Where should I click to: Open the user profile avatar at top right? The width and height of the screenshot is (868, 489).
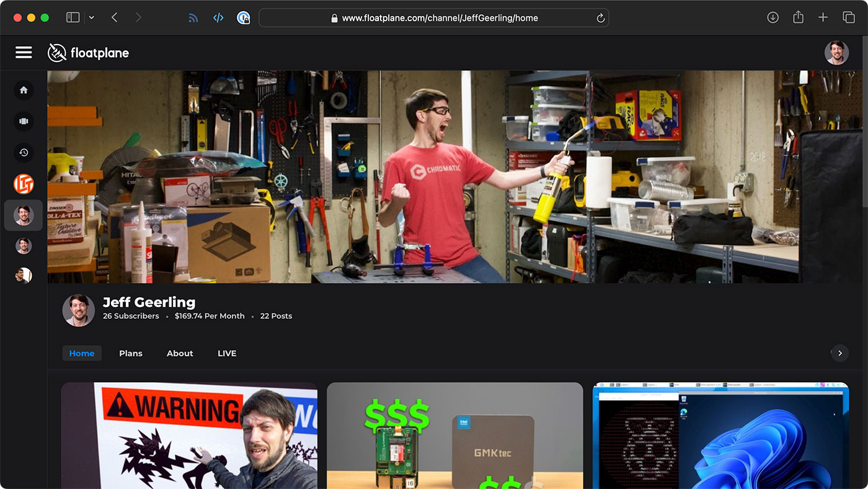(836, 53)
